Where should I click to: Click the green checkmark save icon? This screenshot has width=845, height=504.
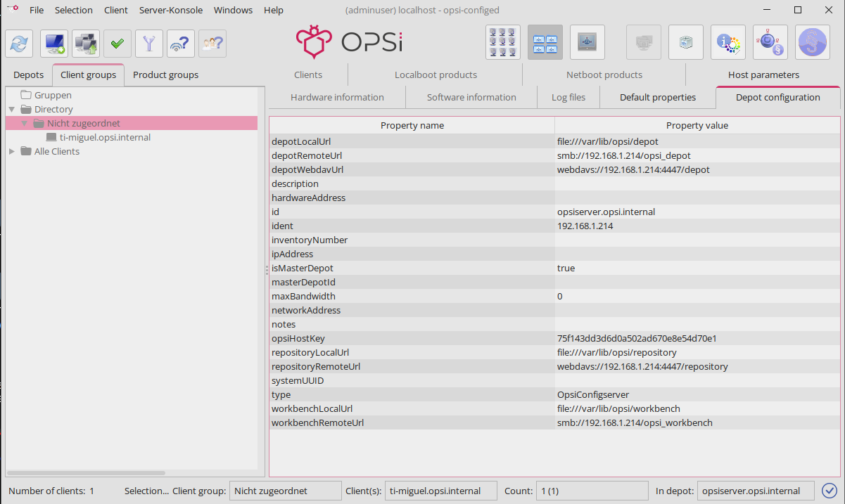pos(117,43)
